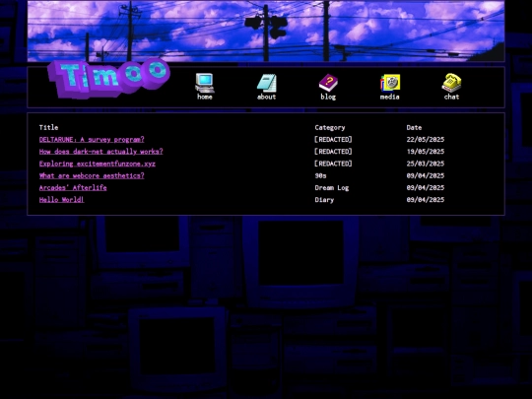Open 'Arcades' Afterlife' blog post
Viewport: 532px width, 399px height.
click(73, 187)
